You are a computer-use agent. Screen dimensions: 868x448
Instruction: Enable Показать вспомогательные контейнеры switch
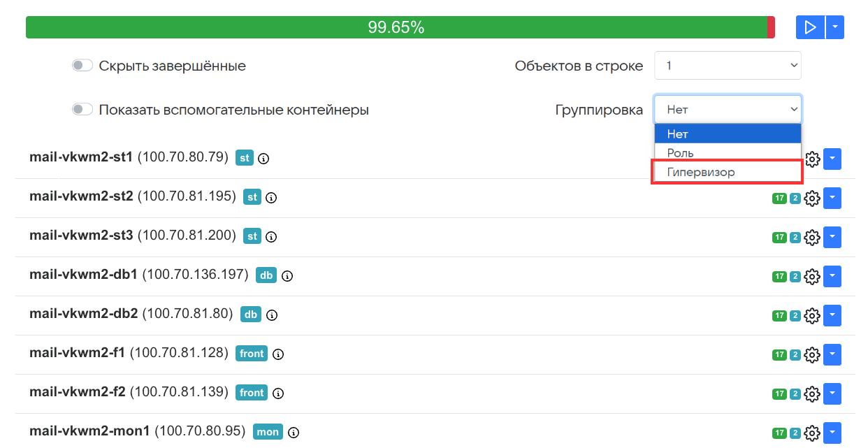(x=82, y=110)
